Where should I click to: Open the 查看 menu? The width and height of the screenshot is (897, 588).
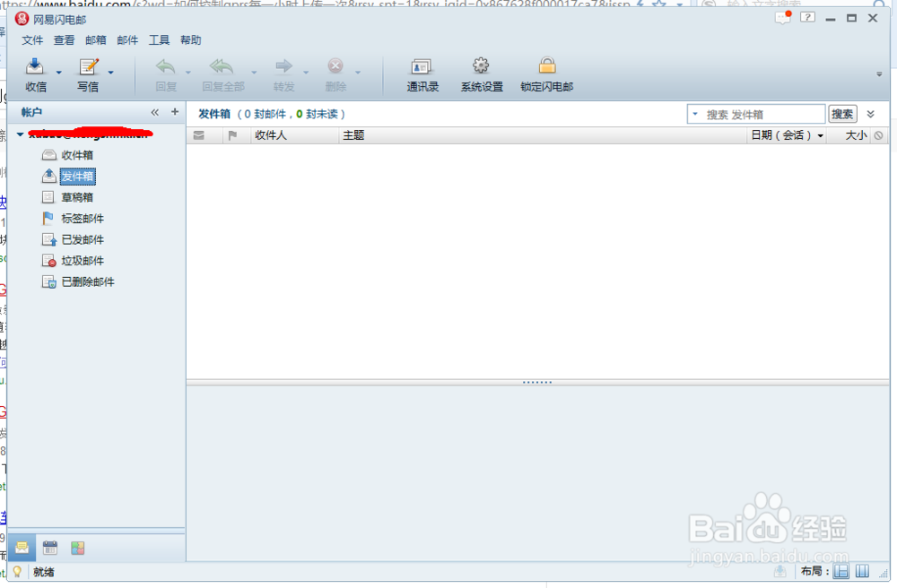point(64,40)
